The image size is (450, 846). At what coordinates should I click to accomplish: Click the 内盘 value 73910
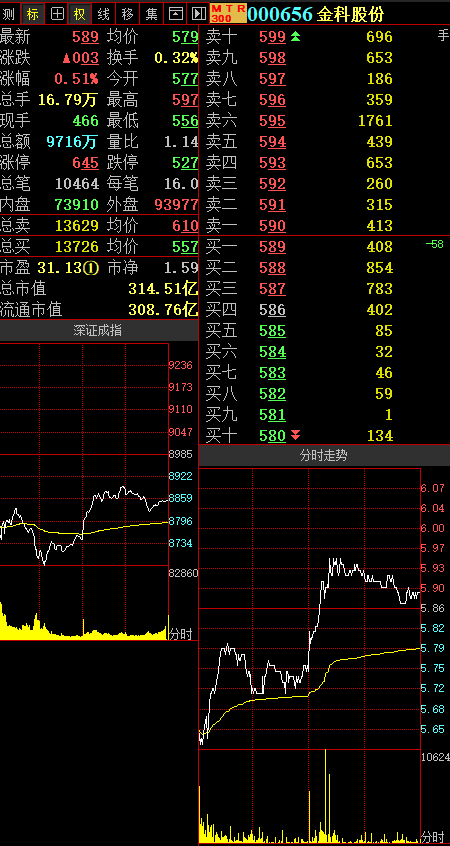tap(77, 204)
